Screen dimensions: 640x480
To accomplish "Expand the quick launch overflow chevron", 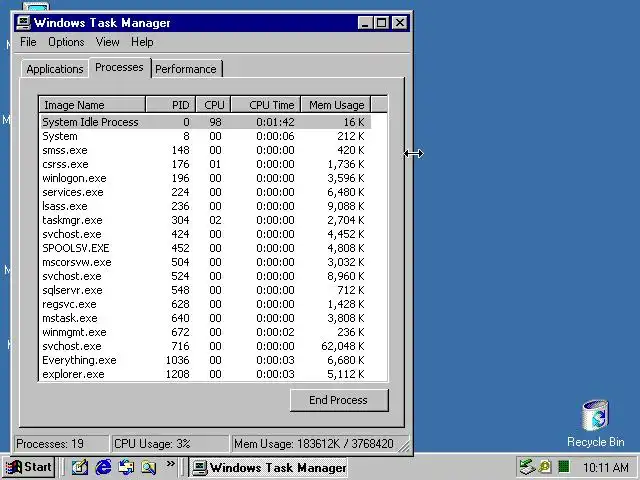I will point(171,464).
